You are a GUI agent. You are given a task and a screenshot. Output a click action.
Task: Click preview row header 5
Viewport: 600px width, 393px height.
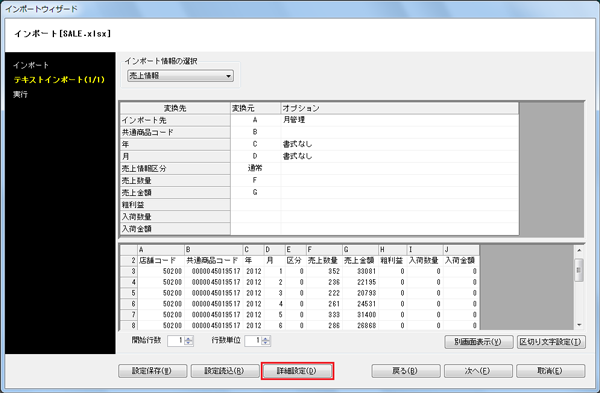coord(129,293)
